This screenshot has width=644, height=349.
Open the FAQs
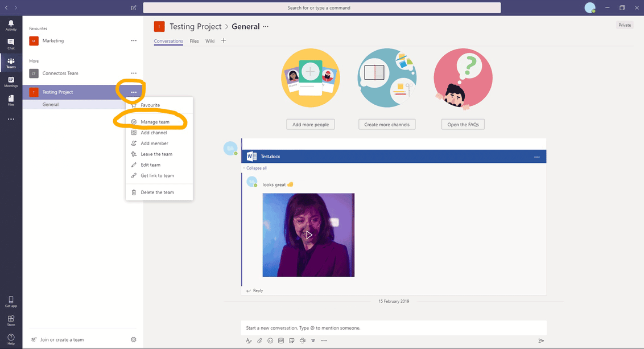463,124
